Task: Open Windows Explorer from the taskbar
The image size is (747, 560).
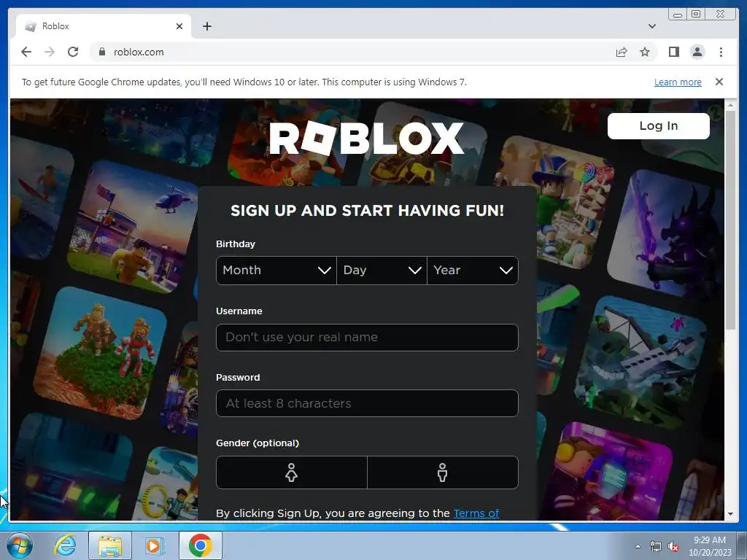Action: pyautogui.click(x=110, y=545)
